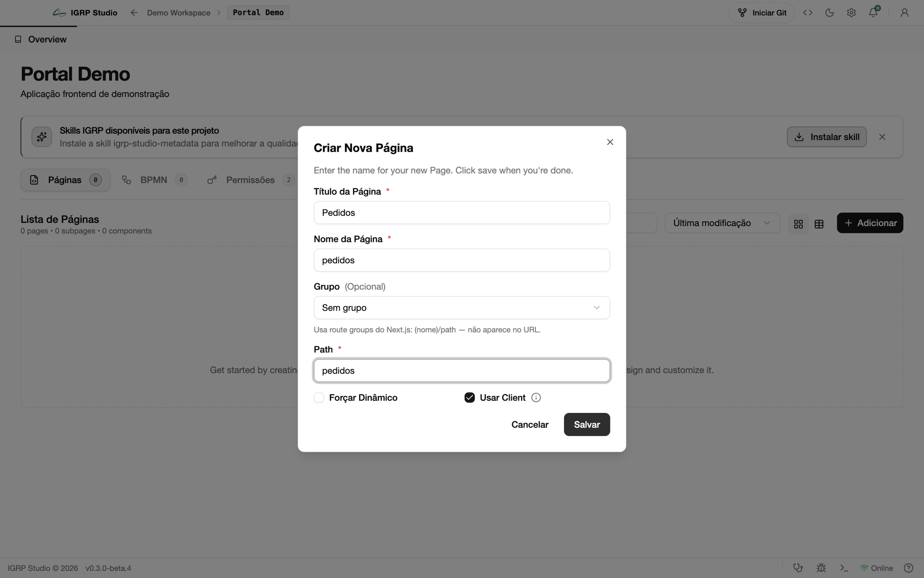Image resolution: width=924 pixels, height=578 pixels.
Task: Open the terminal prompt icon in footer
Action: pos(844,568)
